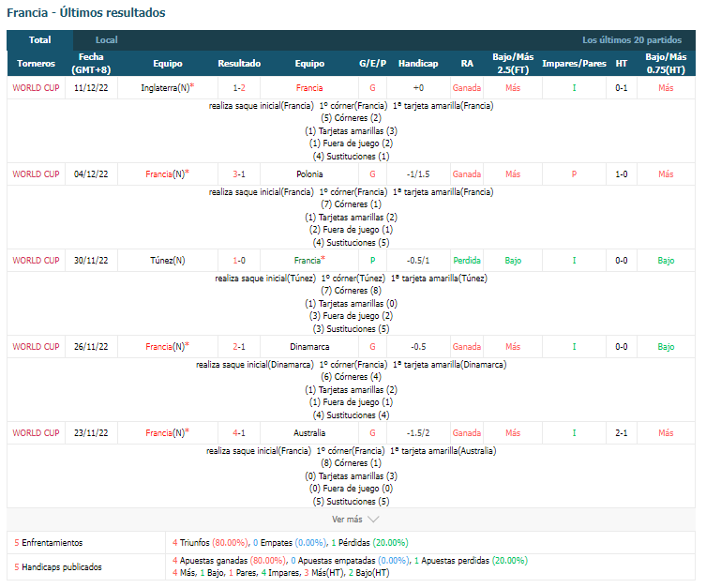
Task: Click the Fecha (GMT+8) column header
Action: pyautogui.click(x=91, y=63)
